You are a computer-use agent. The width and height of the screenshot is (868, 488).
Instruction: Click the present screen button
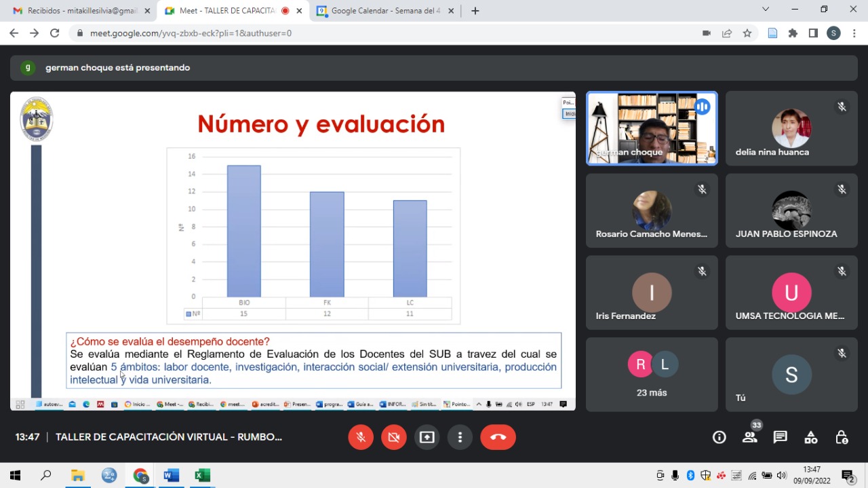point(427,437)
